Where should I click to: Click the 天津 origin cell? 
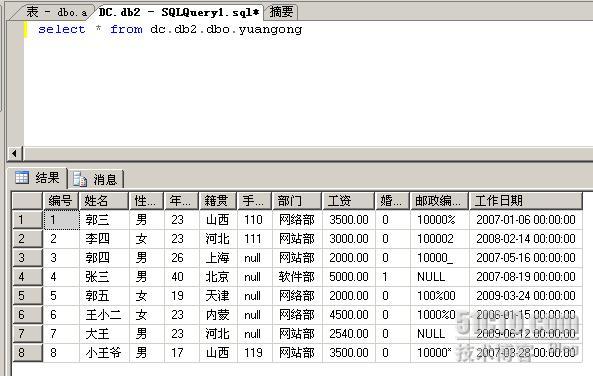click(218, 296)
